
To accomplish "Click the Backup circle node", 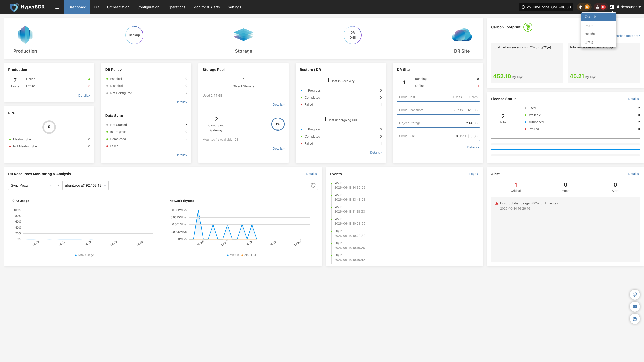I will [134, 35].
